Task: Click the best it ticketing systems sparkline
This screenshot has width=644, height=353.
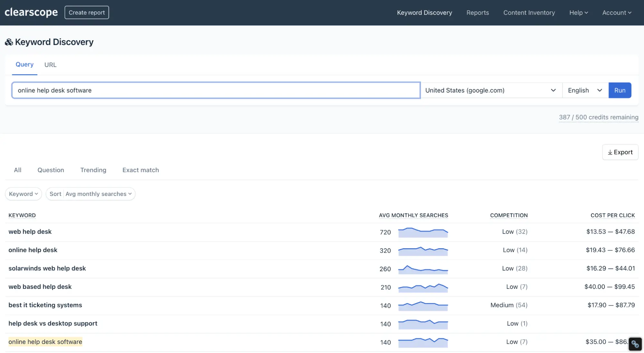Action: click(x=423, y=306)
